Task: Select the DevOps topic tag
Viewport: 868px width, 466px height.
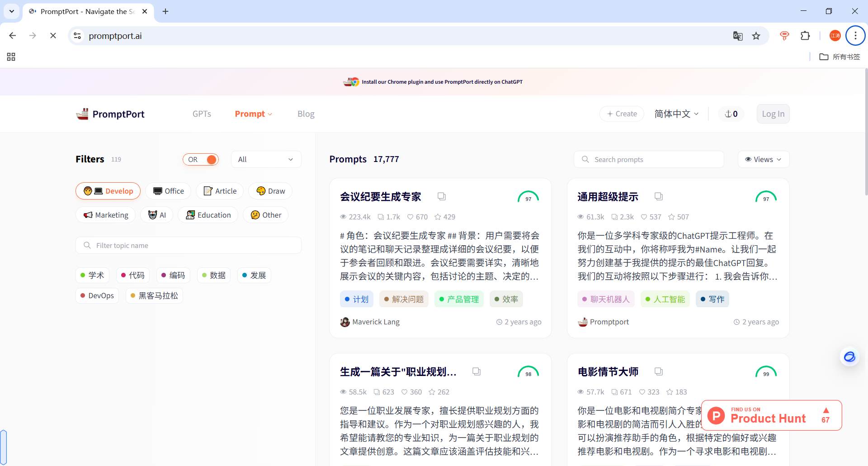Action: [x=97, y=295]
